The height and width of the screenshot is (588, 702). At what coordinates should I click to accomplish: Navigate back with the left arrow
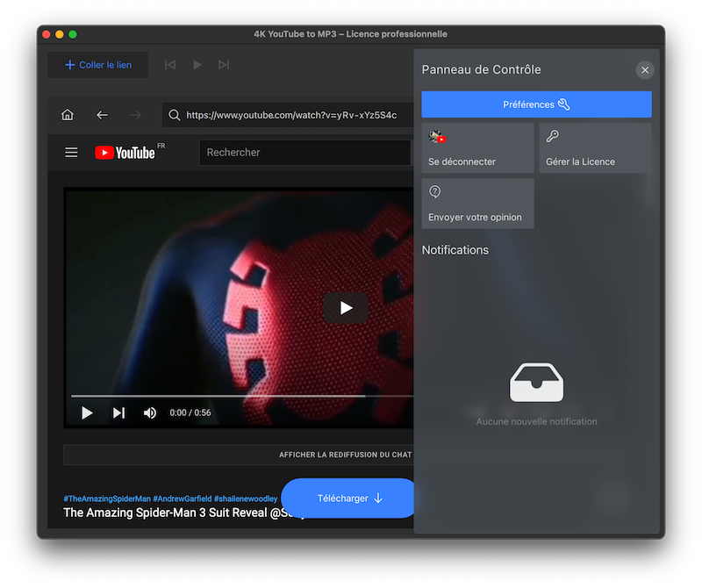[102, 115]
